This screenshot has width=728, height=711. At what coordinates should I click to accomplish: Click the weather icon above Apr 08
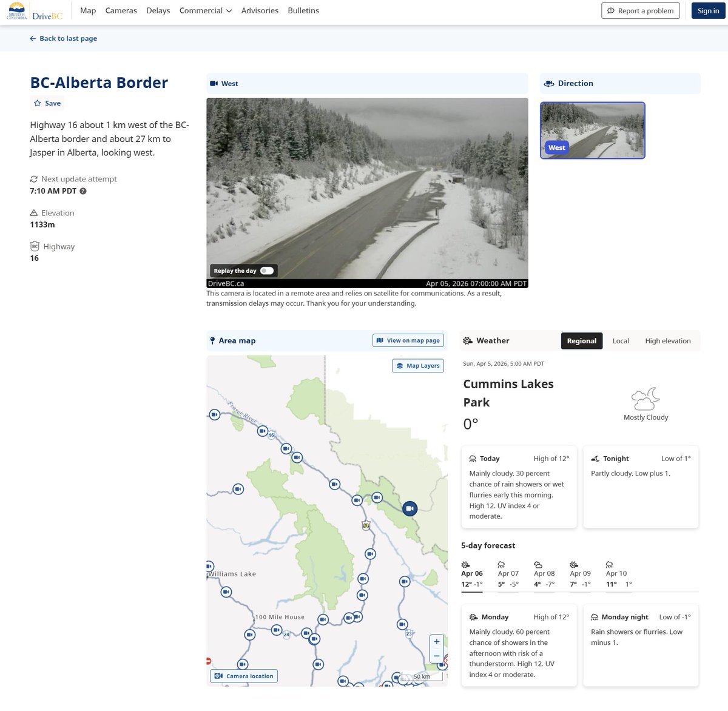coord(538,565)
